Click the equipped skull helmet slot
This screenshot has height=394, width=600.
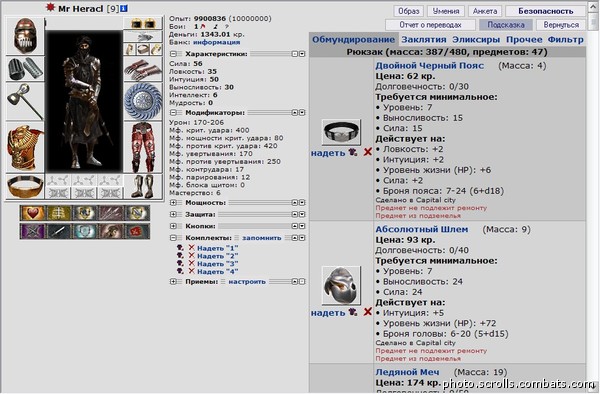(25, 36)
